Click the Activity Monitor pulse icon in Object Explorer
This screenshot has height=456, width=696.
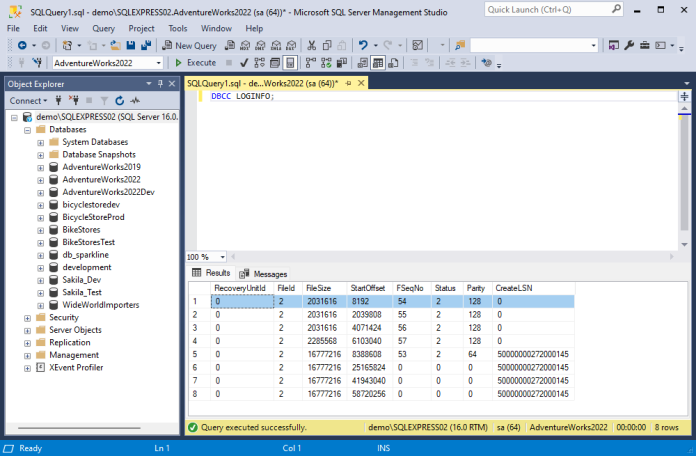[135, 101]
